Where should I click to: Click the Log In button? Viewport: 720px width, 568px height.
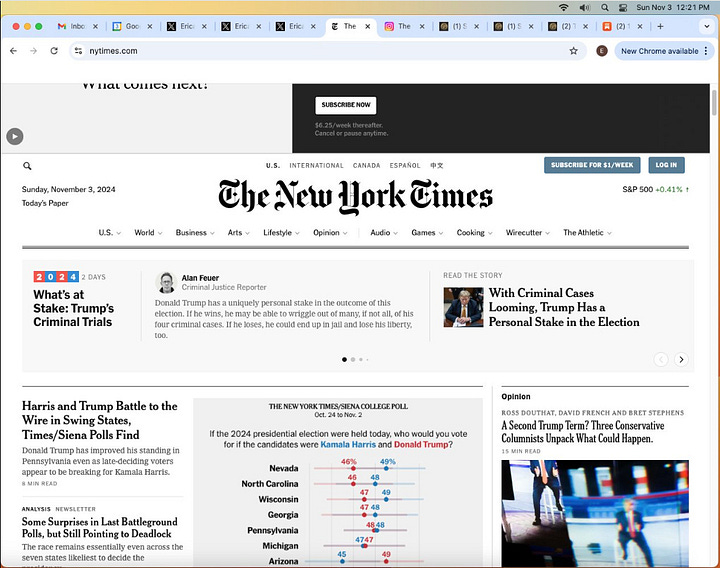pyautogui.click(x=666, y=165)
